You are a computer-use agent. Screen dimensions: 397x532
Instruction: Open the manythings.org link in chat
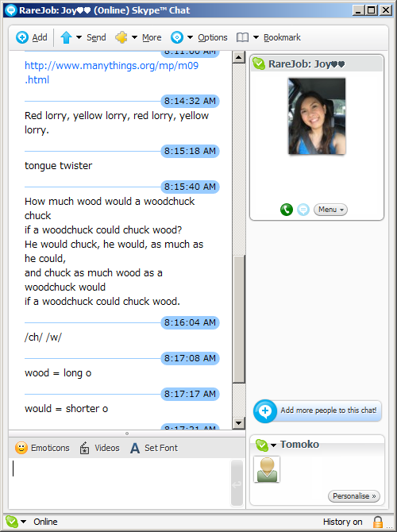111,72
